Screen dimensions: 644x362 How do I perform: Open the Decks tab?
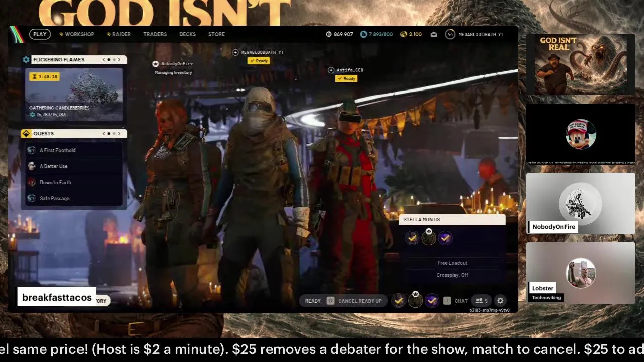pyautogui.click(x=187, y=34)
